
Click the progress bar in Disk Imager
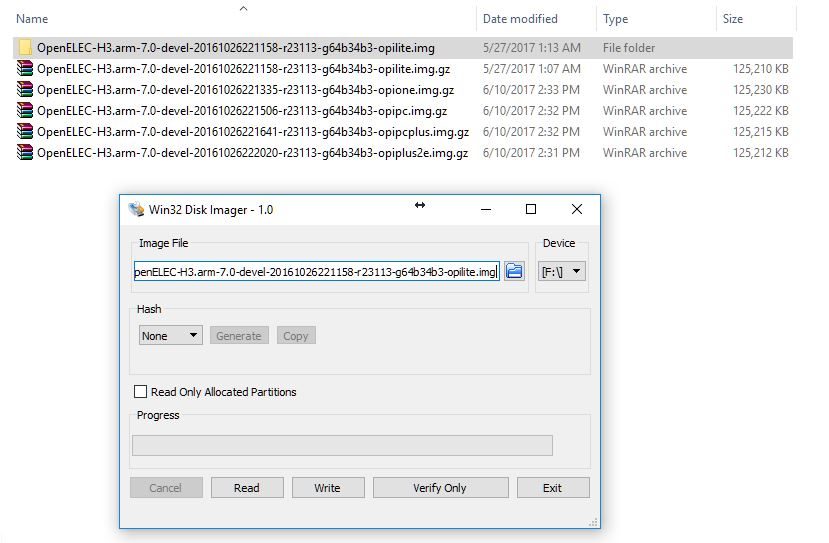(x=342, y=445)
